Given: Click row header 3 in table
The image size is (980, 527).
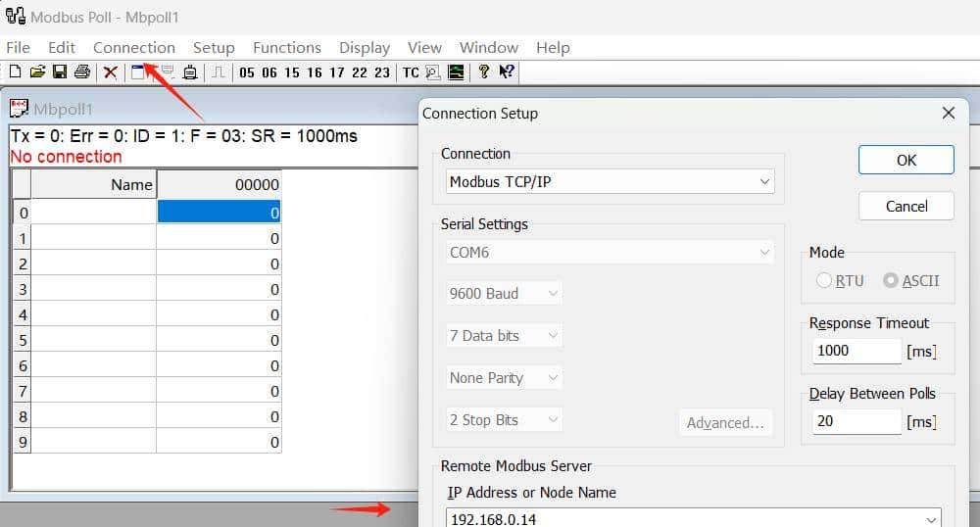Looking at the screenshot, I should (x=23, y=290).
